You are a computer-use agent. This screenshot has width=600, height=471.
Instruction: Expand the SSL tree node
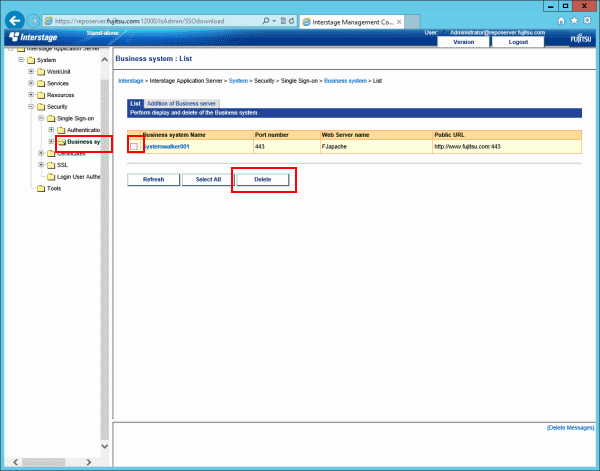[41, 165]
